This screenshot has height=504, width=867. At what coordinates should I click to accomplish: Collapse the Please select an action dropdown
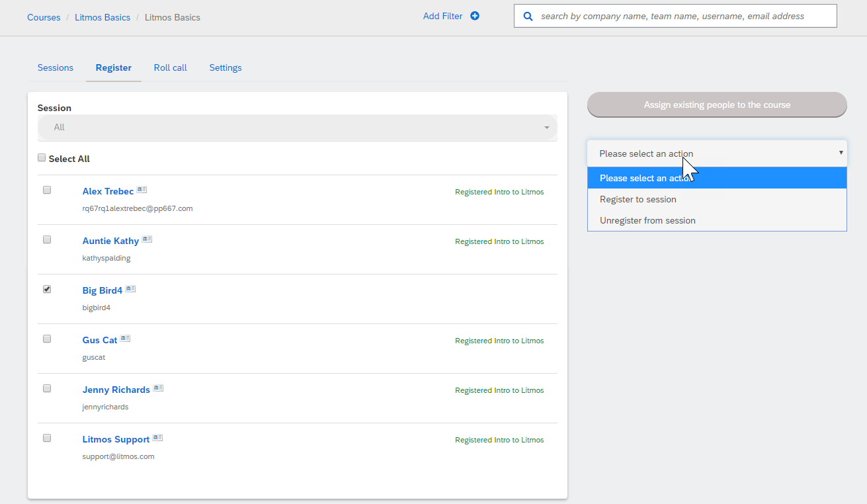pos(717,153)
